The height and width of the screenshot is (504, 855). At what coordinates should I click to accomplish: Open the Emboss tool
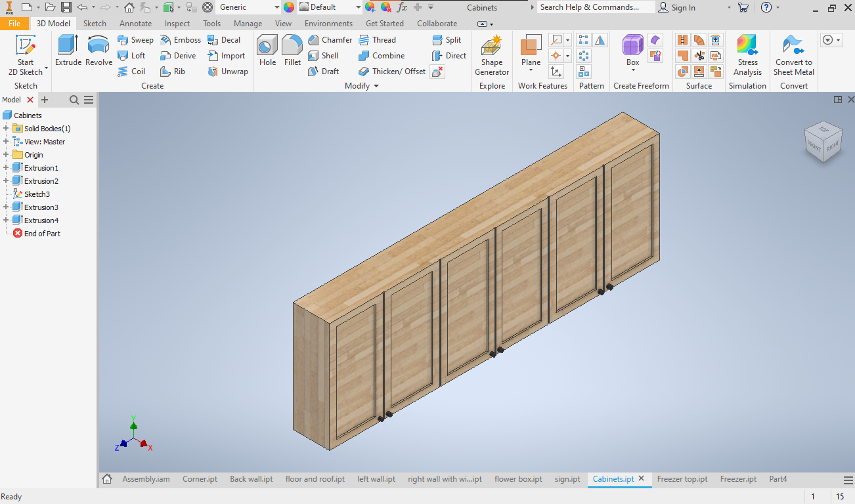click(181, 40)
